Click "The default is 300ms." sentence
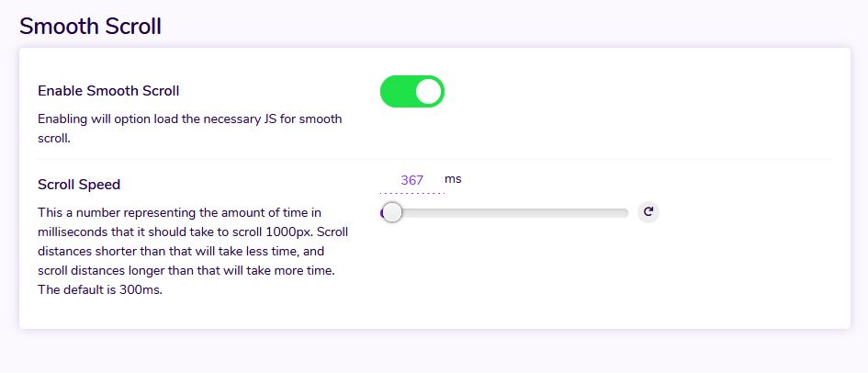This screenshot has width=868, height=373. pos(100,291)
